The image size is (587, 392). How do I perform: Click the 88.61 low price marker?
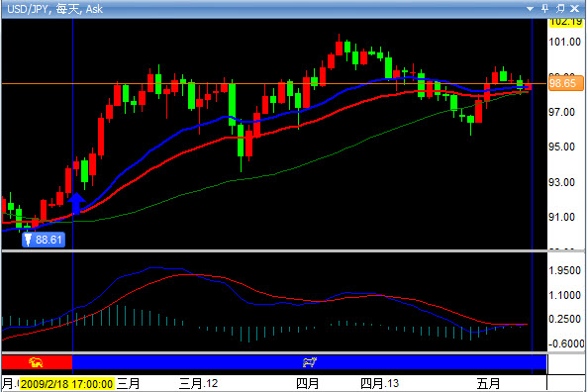pos(44,240)
